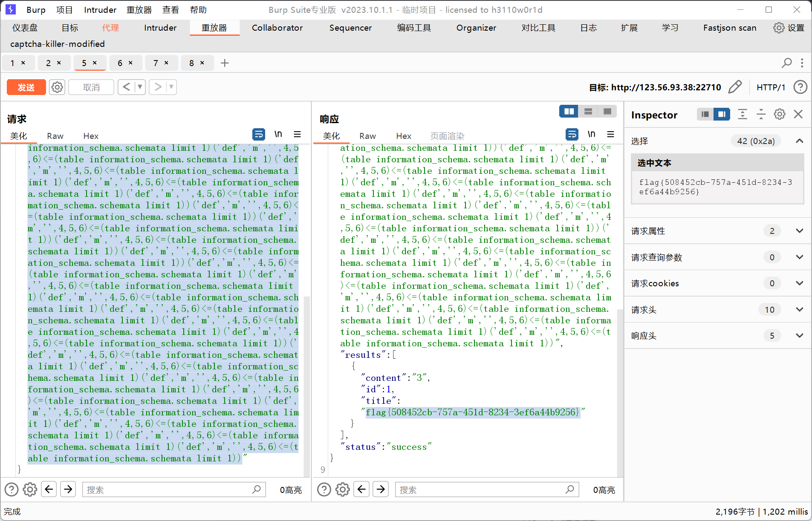Image resolution: width=812 pixels, height=521 pixels.
Task: Collapse the 选择 section in Inspector
Action: pyautogui.click(x=800, y=141)
